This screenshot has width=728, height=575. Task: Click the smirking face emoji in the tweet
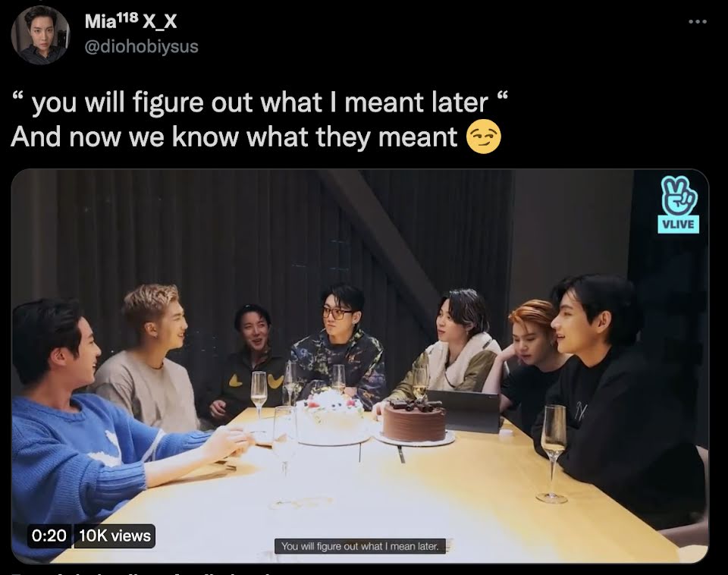pyautogui.click(x=483, y=137)
